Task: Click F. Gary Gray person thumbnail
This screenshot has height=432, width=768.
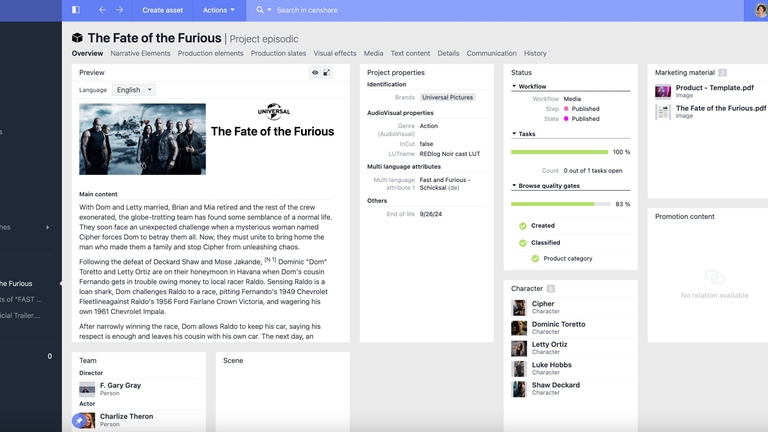Action: (87, 389)
